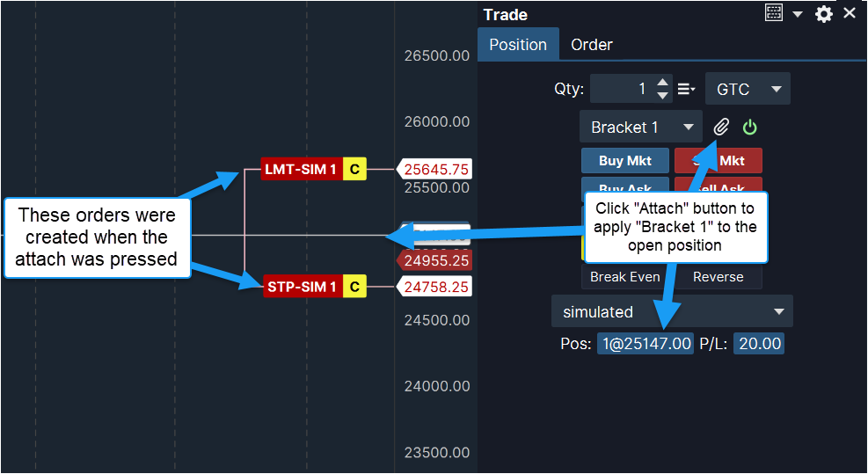Image resolution: width=868 pixels, height=474 pixels.
Task: Toggle the green bracket power icon
Action: 749,128
